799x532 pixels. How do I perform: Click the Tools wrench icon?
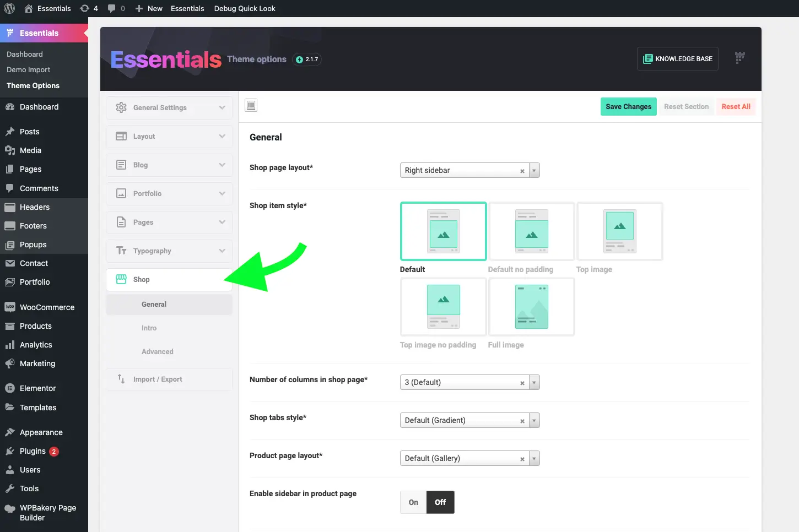[10, 488]
